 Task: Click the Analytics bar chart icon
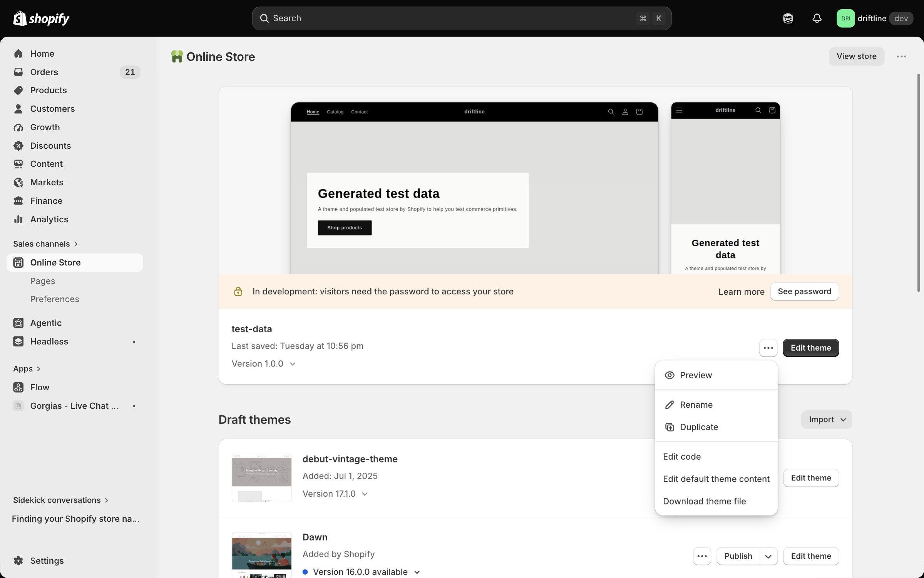click(18, 219)
